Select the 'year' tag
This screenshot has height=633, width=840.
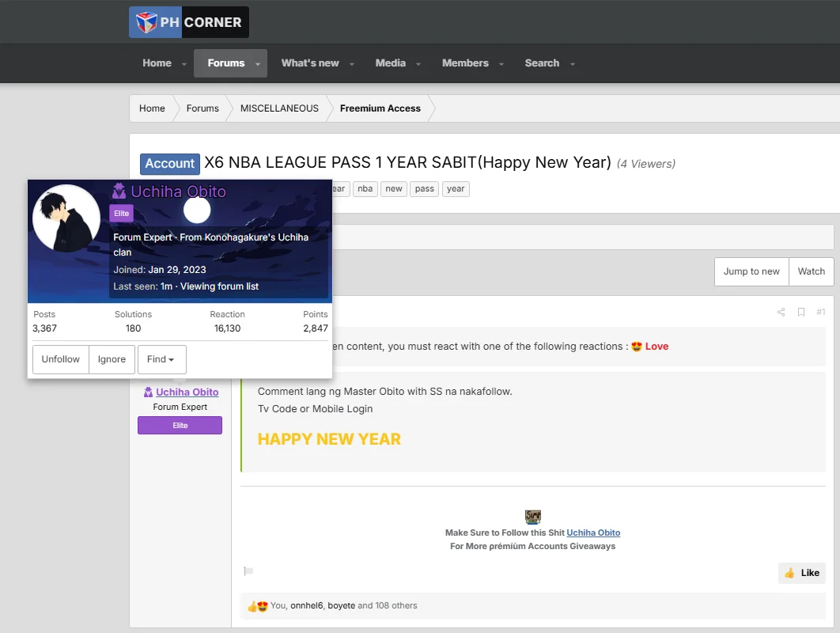[x=456, y=188]
